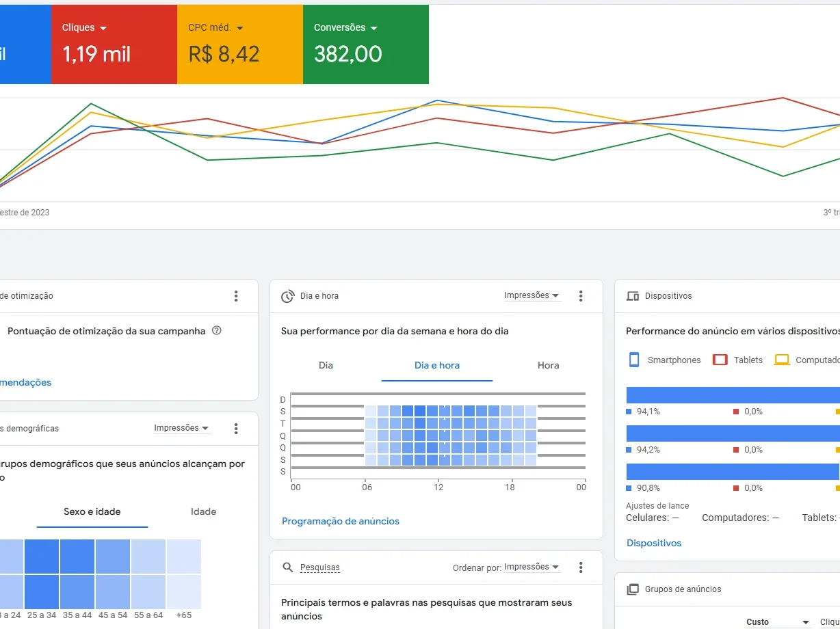The width and height of the screenshot is (840, 629).
Task: Click the Dispositivos devices icon
Action: 632,295
